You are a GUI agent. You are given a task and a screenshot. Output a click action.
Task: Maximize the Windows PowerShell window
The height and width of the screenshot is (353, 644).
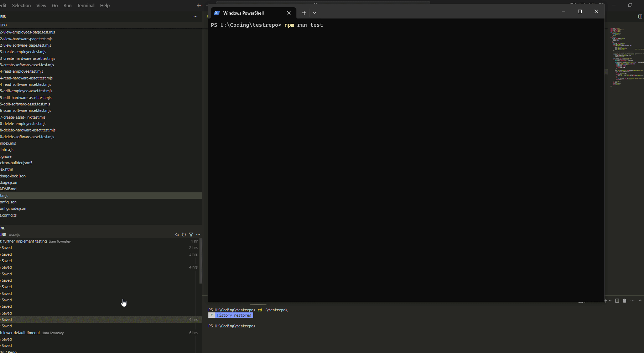pyautogui.click(x=580, y=11)
